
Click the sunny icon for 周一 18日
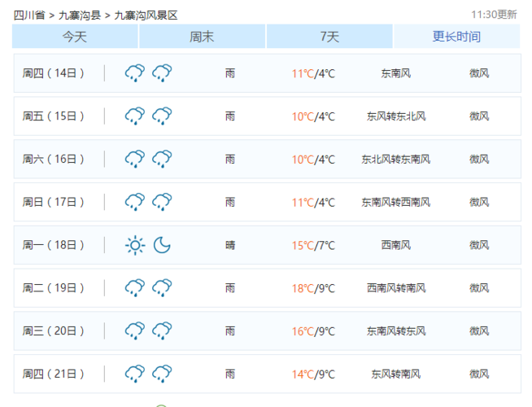click(x=135, y=245)
